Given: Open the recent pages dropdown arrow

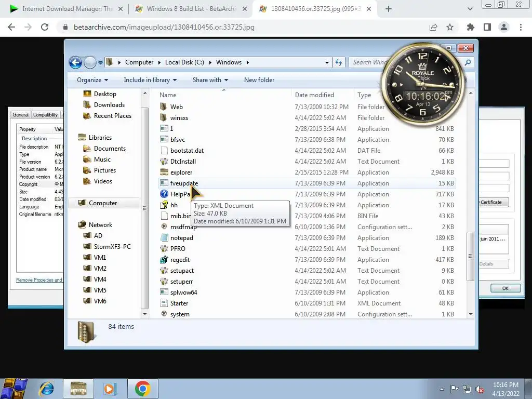Looking at the screenshot, I should (x=100, y=63).
